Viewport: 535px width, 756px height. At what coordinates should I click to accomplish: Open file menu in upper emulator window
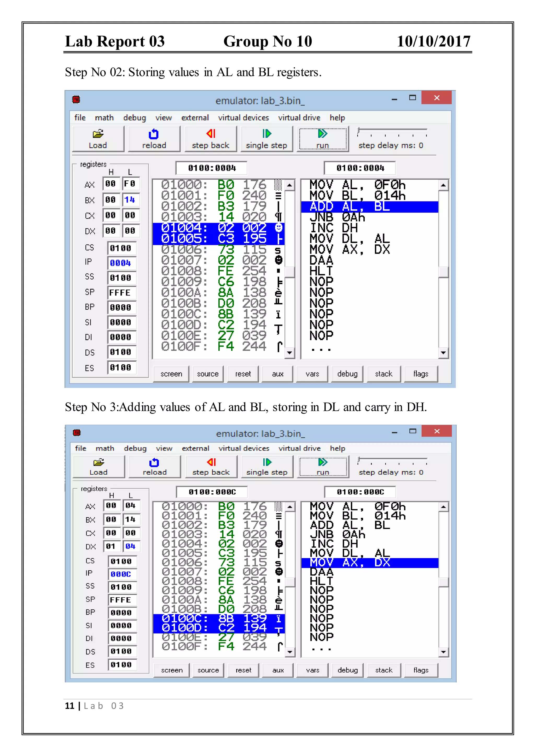click(80, 117)
